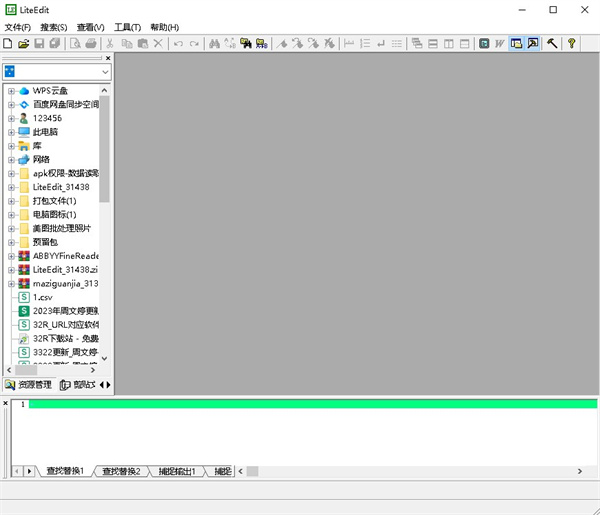The height and width of the screenshot is (515, 600).
Task: Click the Save All icon
Action: tap(55, 44)
